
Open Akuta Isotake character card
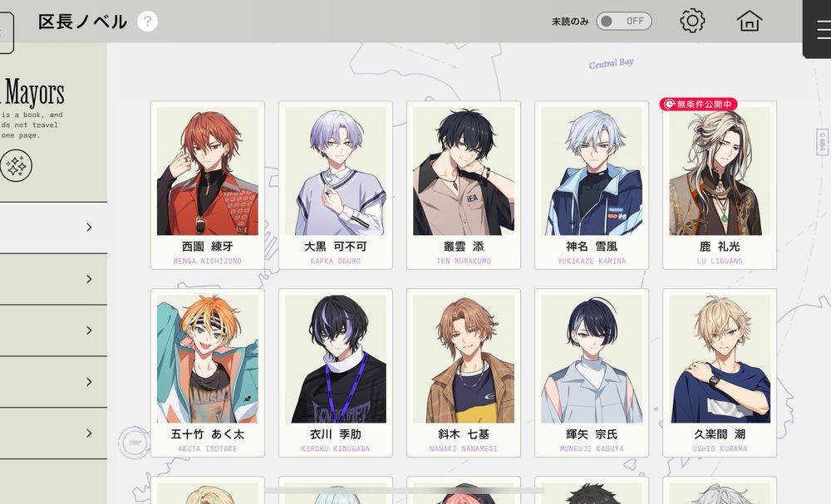[207, 373]
